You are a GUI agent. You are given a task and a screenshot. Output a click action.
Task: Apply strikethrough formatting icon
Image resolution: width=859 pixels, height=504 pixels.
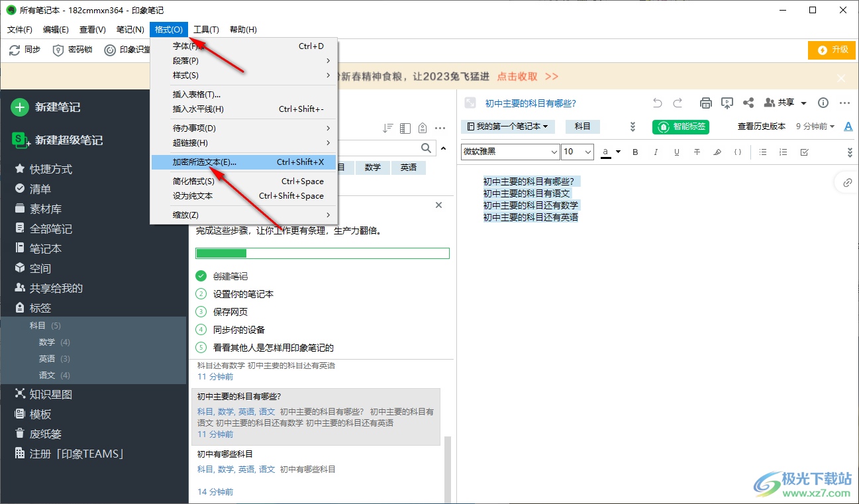click(697, 152)
